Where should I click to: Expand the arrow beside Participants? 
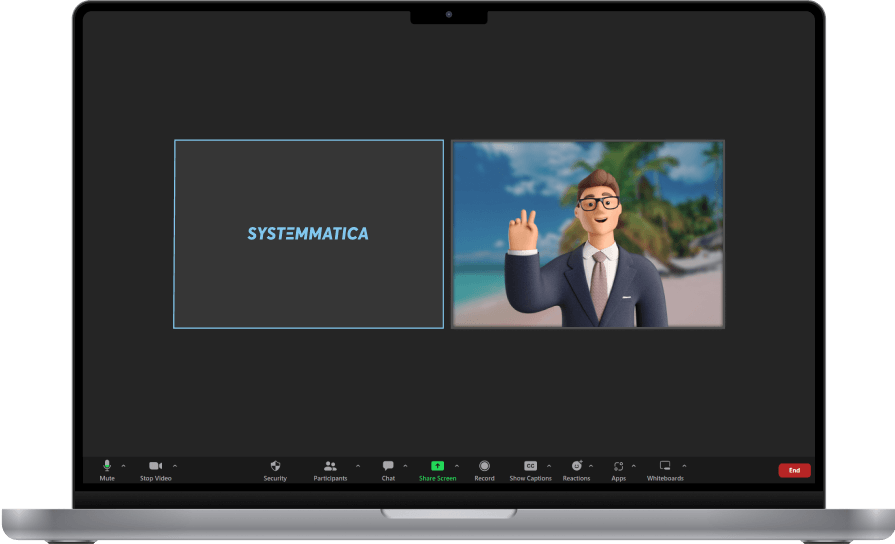pos(358,466)
